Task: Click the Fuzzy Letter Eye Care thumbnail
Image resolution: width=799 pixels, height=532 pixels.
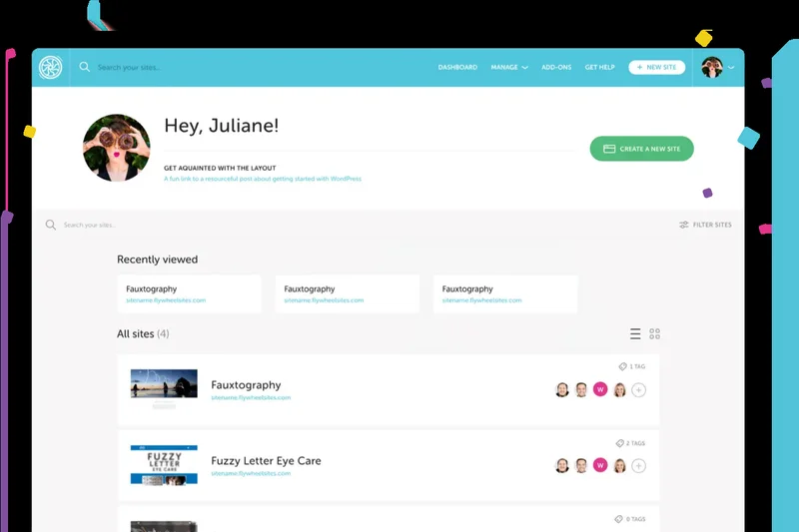Action: pos(164,465)
